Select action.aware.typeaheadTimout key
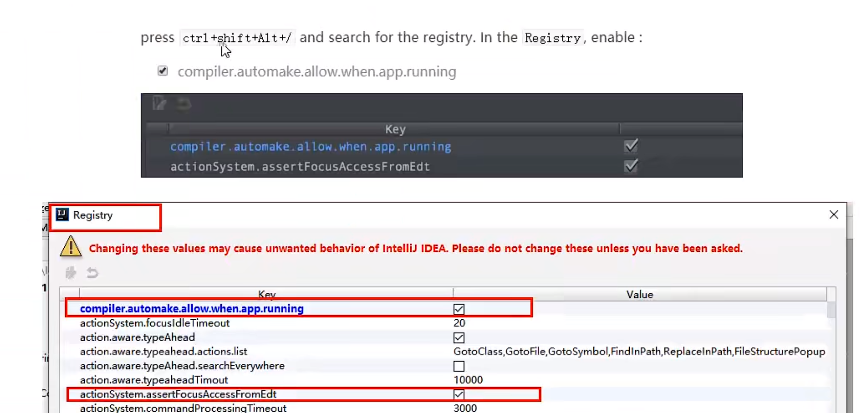868x413 pixels. coord(154,380)
